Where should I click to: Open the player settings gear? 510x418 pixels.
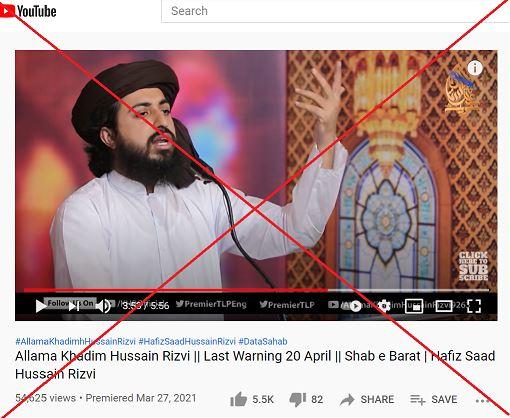point(384,306)
